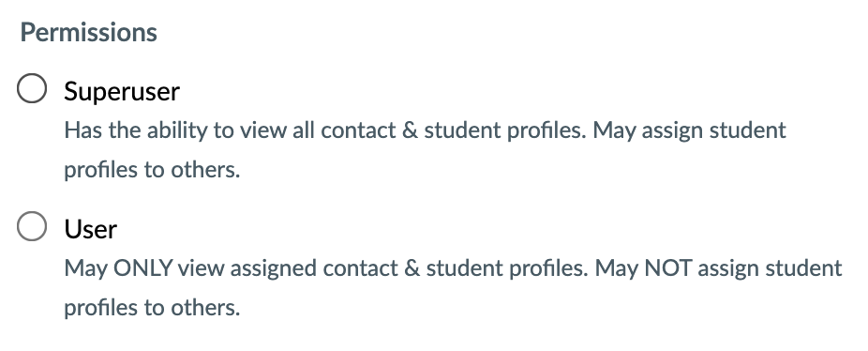The width and height of the screenshot is (868, 351).
Task: Choose Superuser permission via its circle
Action: pos(32,88)
